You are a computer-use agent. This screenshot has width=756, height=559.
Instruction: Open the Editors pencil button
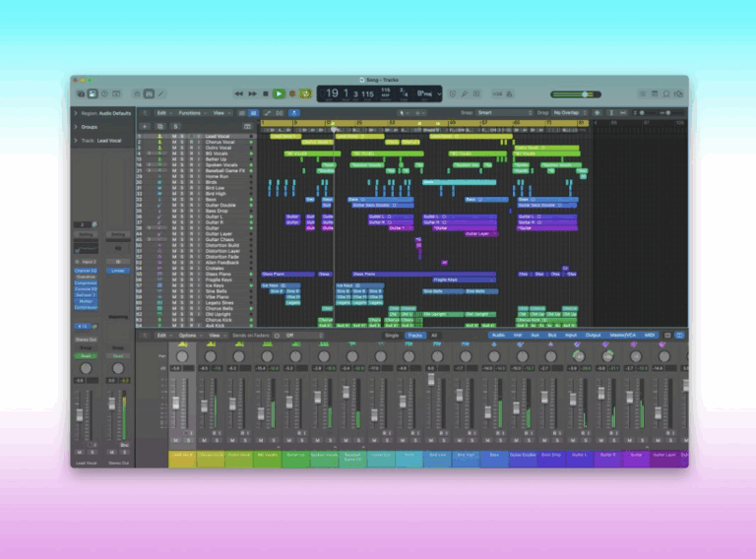[161, 93]
